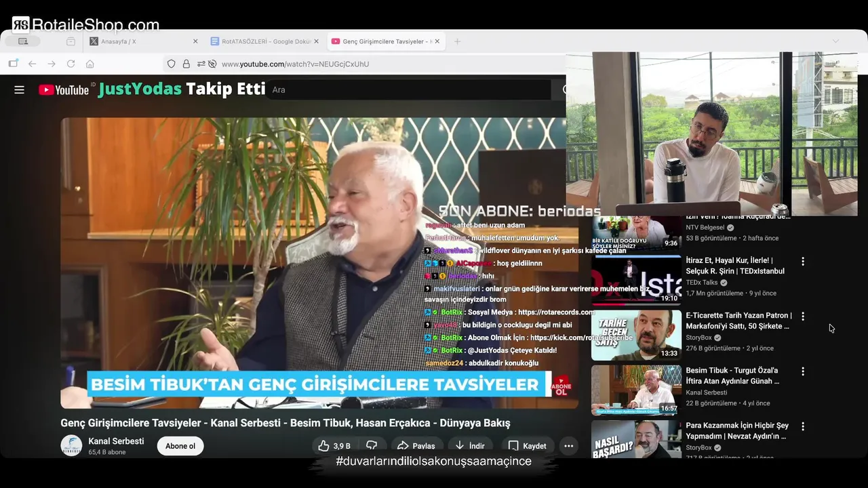Click the video title Genç Girişimcilere Tavsiyeler heading

(285, 423)
